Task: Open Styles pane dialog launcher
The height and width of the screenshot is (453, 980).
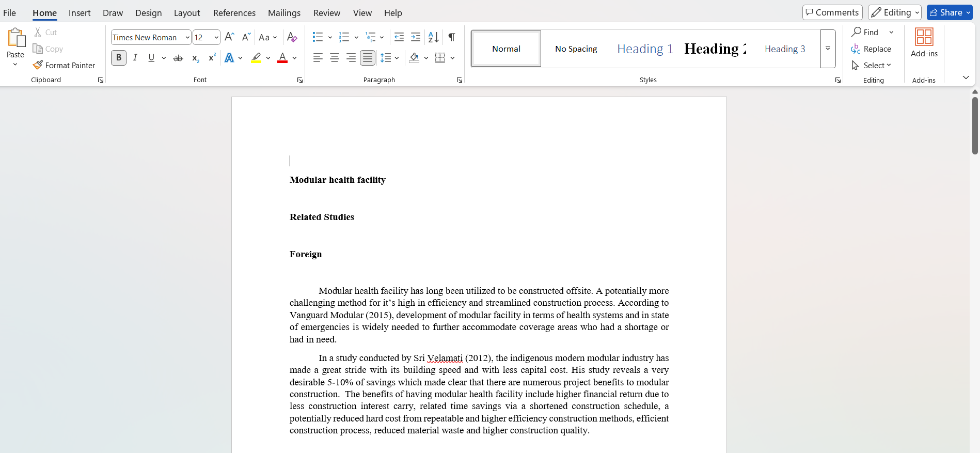Action: pyautogui.click(x=838, y=80)
